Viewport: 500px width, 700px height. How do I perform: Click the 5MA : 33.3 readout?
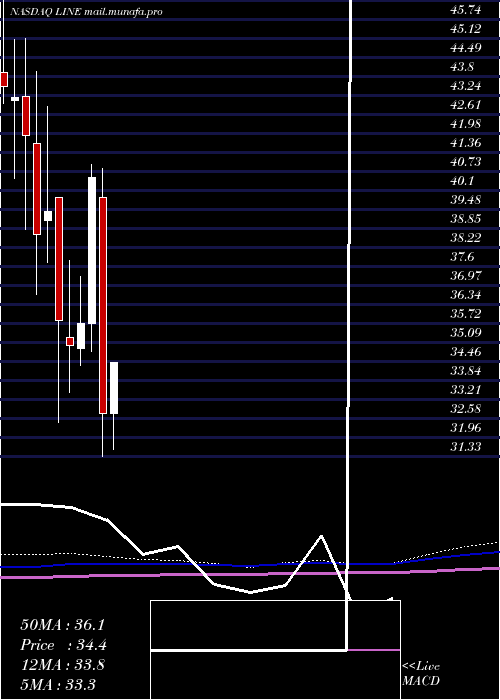pyautogui.click(x=58, y=685)
